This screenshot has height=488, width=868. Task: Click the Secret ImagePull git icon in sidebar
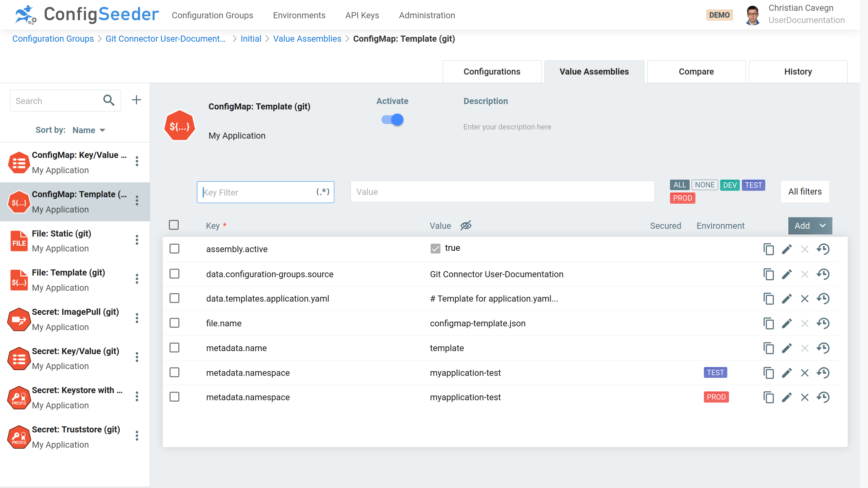coord(18,319)
